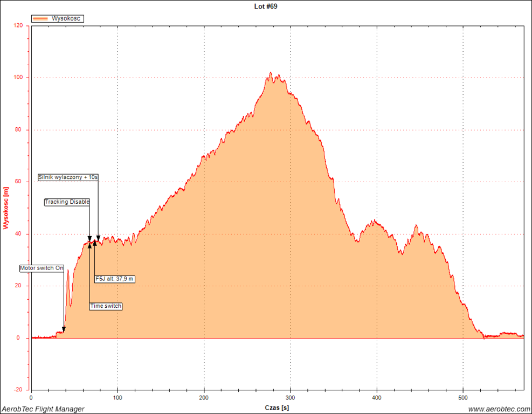Click the "Time switch" annotation label

tap(106, 306)
